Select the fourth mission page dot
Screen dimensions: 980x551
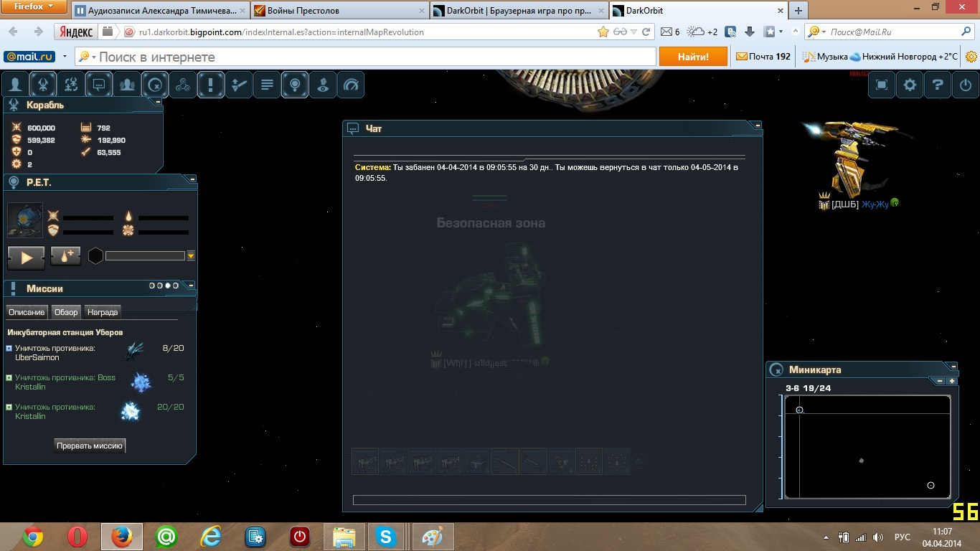pos(176,286)
